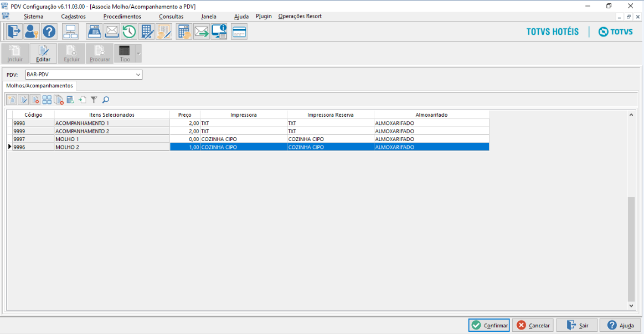644x334 pixels.
Task: Click the Incluir toolbar button
Action: click(x=15, y=53)
